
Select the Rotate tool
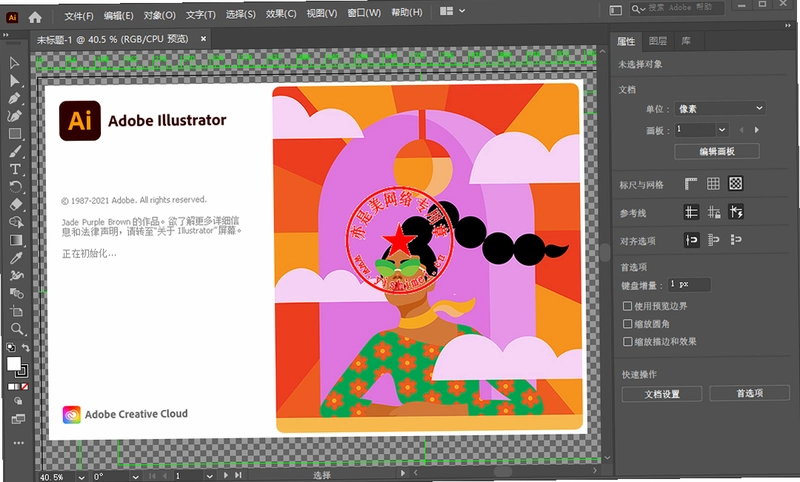tap(15, 187)
